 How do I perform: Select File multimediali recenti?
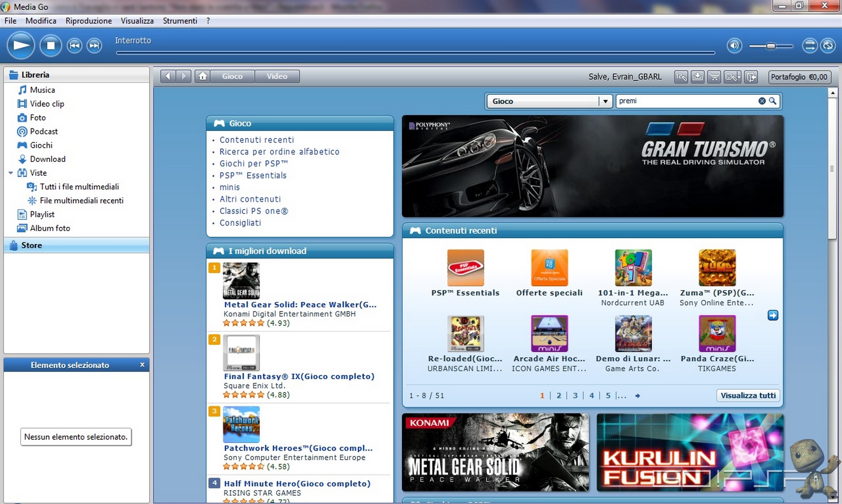click(81, 200)
